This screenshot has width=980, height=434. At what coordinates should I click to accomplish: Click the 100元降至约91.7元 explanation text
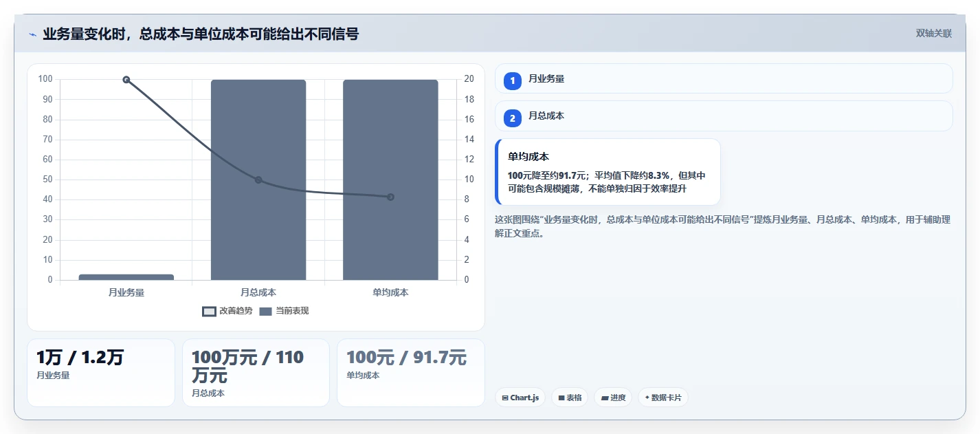[606, 182]
